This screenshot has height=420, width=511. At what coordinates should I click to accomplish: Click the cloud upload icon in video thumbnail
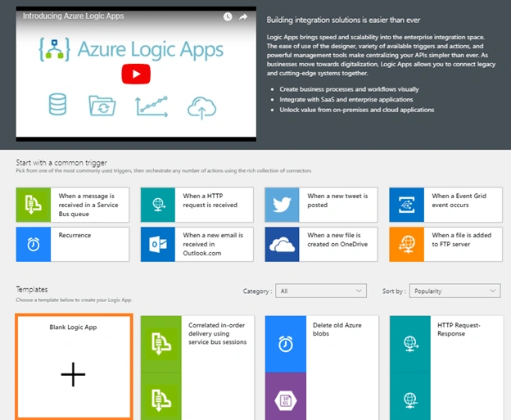[201, 107]
